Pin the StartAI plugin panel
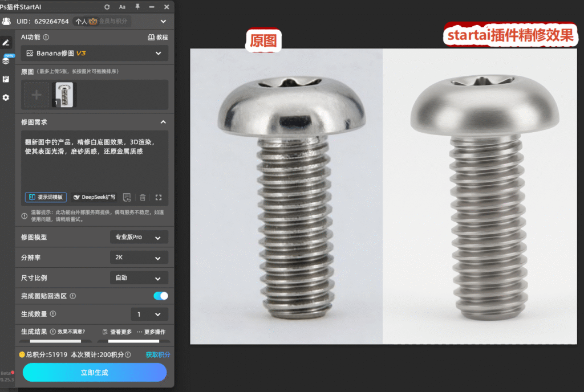 (137, 7)
